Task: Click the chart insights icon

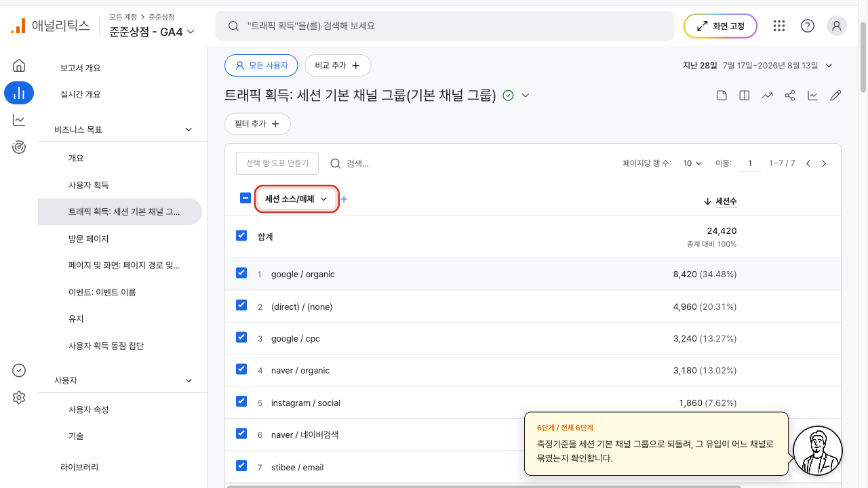Action: point(812,96)
